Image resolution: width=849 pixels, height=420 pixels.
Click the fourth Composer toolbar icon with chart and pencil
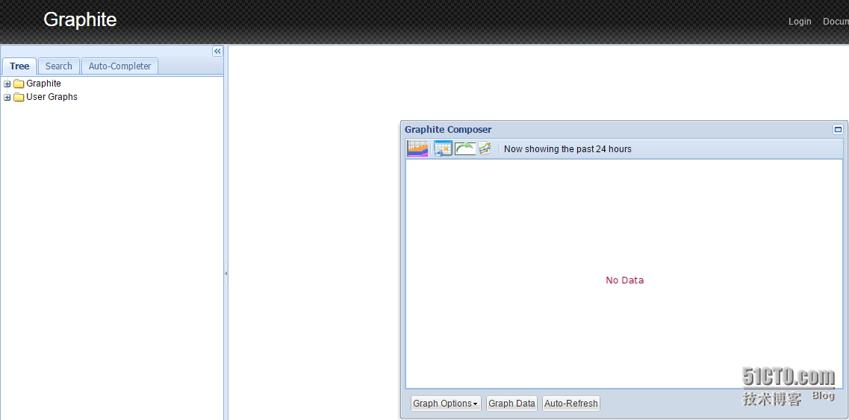485,149
